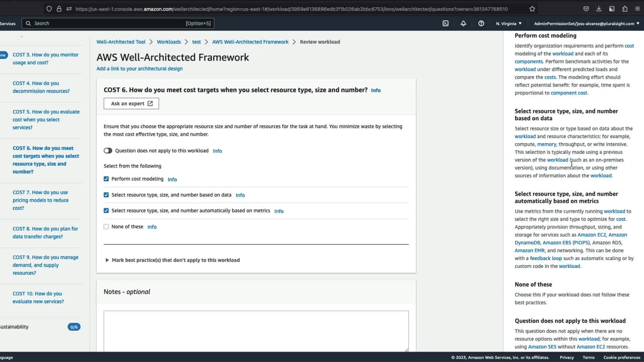Go to Workloads breadcrumb
The width and height of the screenshot is (644, 362).
169,42
